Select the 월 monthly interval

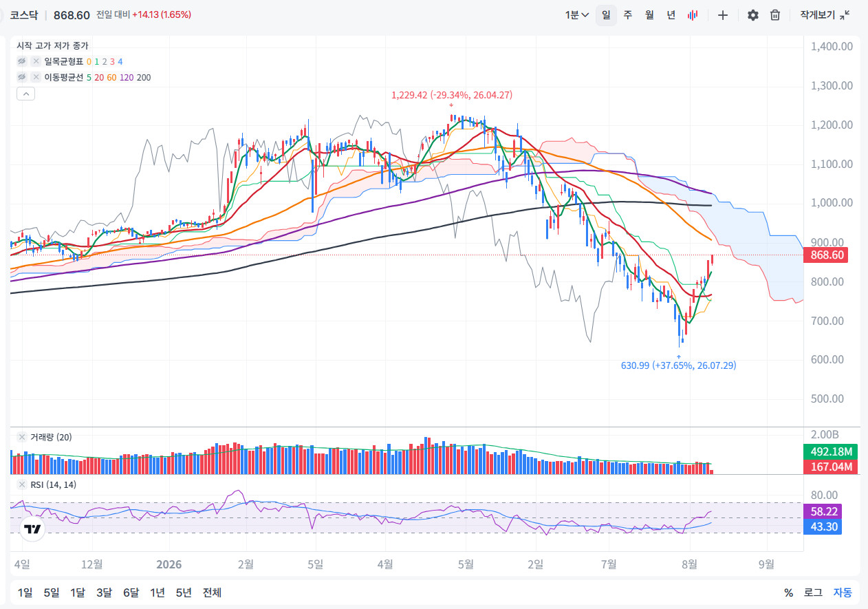coord(649,15)
